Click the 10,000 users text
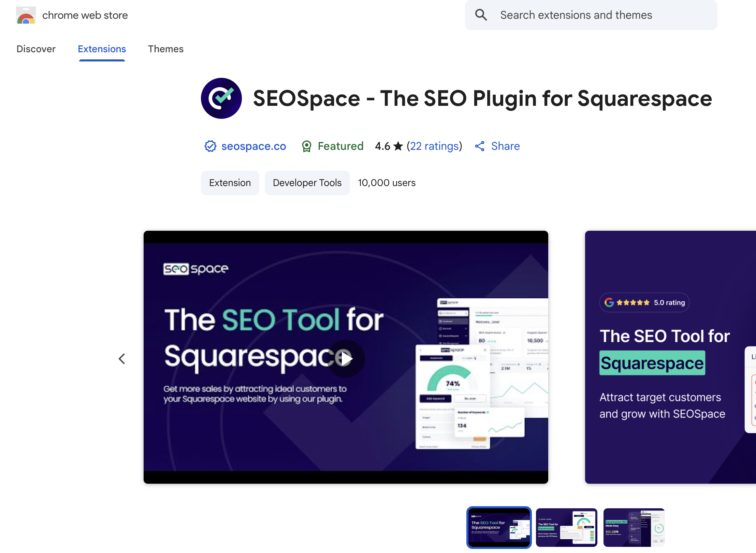The image size is (756, 553). [x=387, y=183]
